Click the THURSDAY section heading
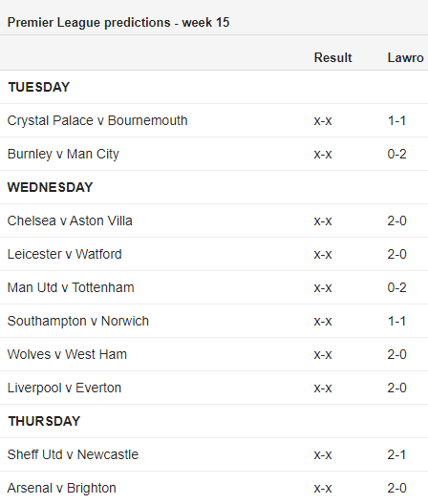 point(44,421)
